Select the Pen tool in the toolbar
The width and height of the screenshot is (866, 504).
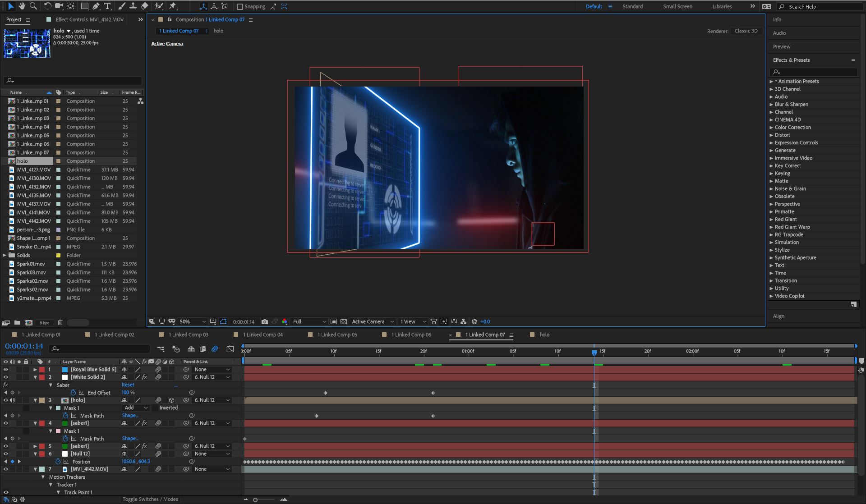[x=95, y=6]
